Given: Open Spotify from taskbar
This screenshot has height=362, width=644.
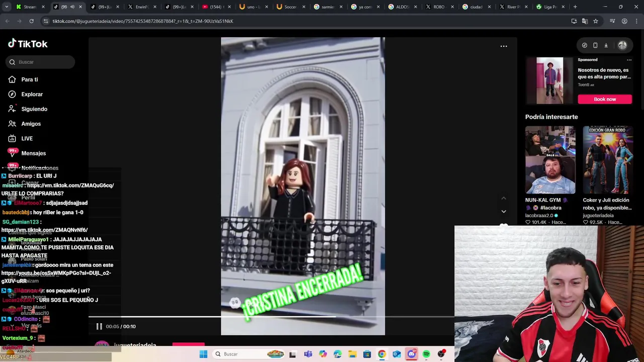Looking at the screenshot, I should tap(426, 354).
